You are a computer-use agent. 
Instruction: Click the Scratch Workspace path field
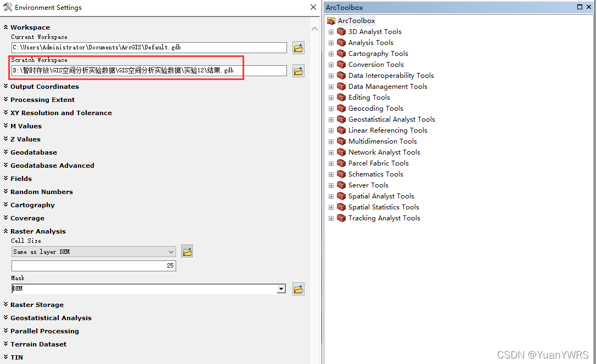[149, 71]
